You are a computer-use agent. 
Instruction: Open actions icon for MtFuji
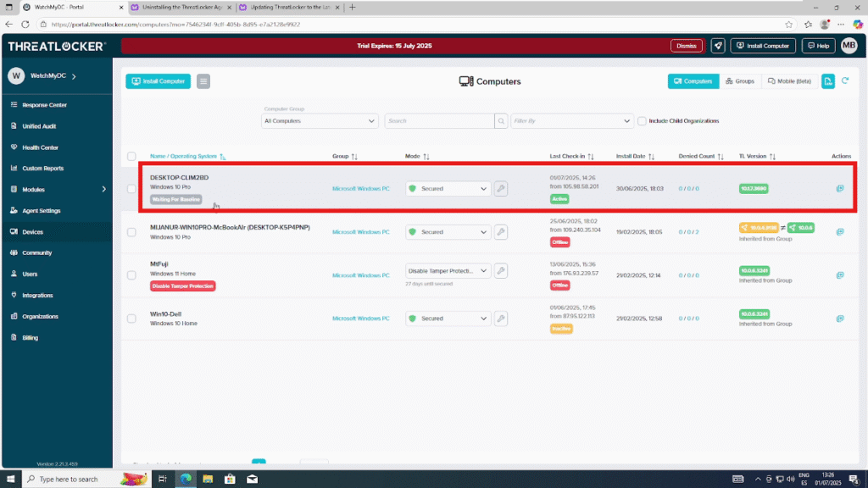click(x=840, y=275)
